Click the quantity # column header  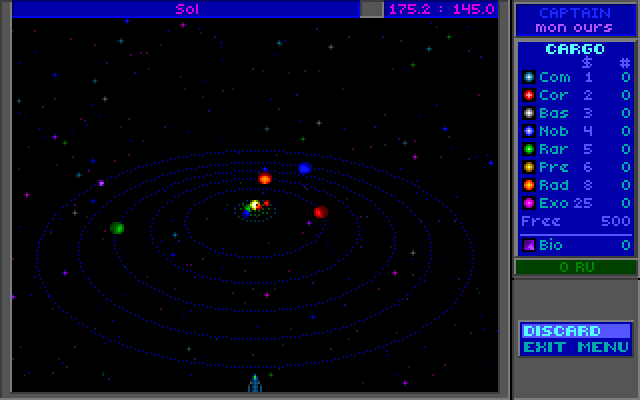(x=625, y=63)
